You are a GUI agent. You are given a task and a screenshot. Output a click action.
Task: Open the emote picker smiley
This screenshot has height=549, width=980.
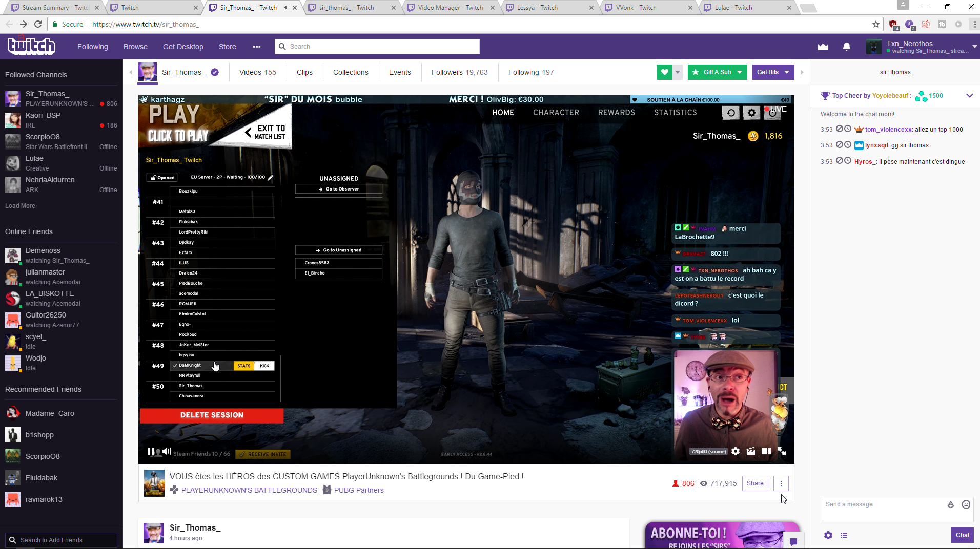click(966, 504)
